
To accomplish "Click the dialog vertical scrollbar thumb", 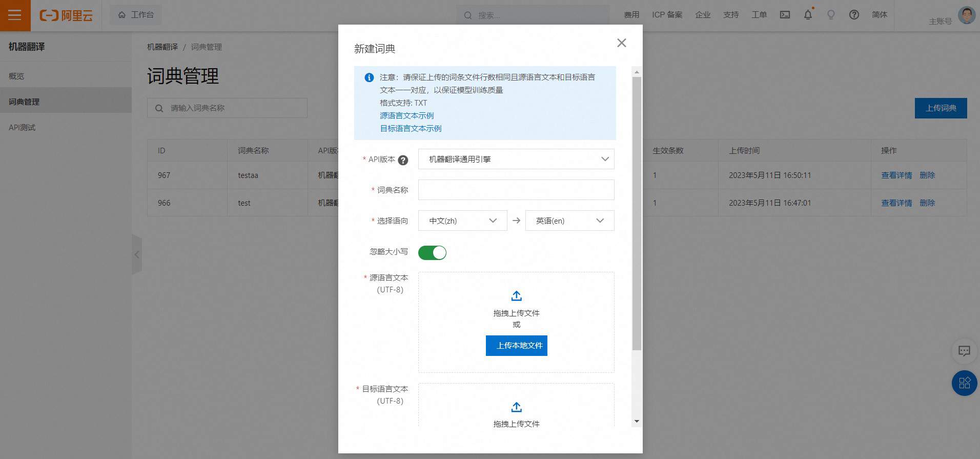I will coord(637,213).
